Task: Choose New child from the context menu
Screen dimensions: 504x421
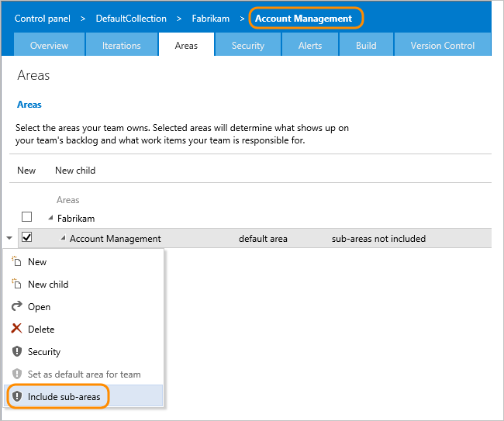Action: (83, 284)
